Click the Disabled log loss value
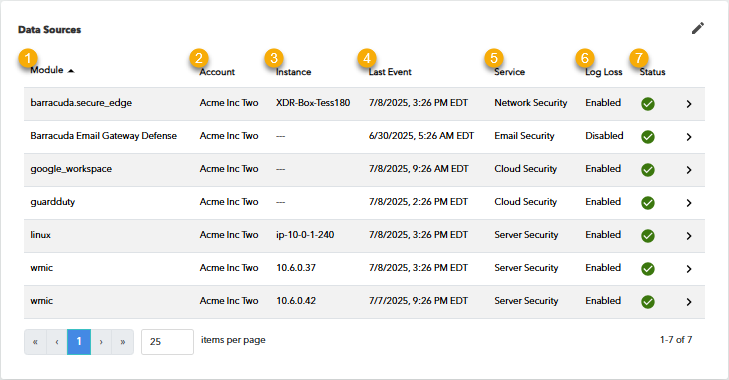 [604, 136]
